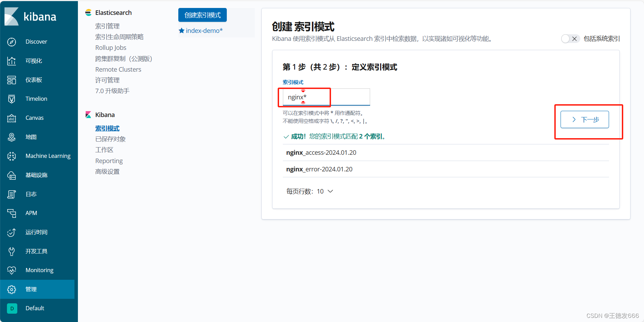Click the Kibana logo icon
Viewport: 644px width, 322px height.
click(x=11, y=16)
